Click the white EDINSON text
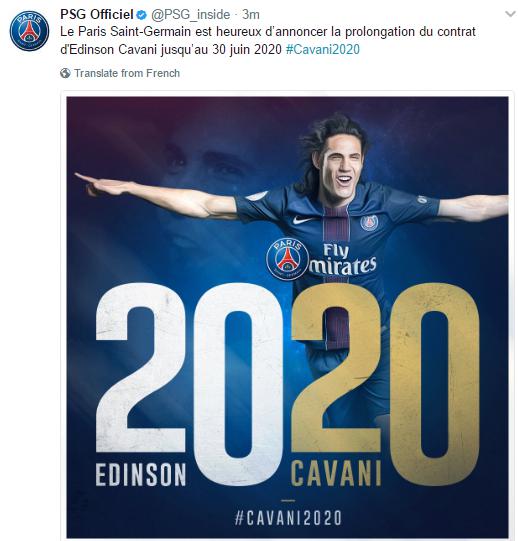 [x=141, y=475]
